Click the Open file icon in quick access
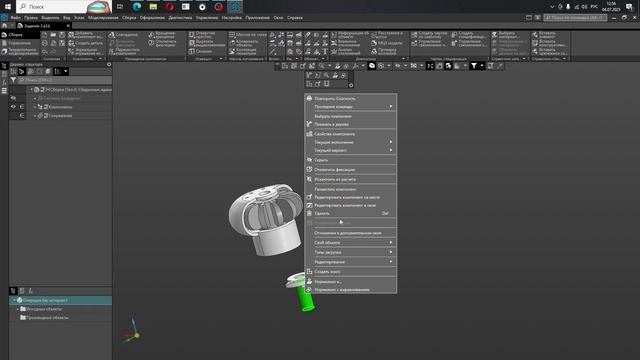Image resolution: width=640 pixels, height=360 pixels. (x=53, y=35)
